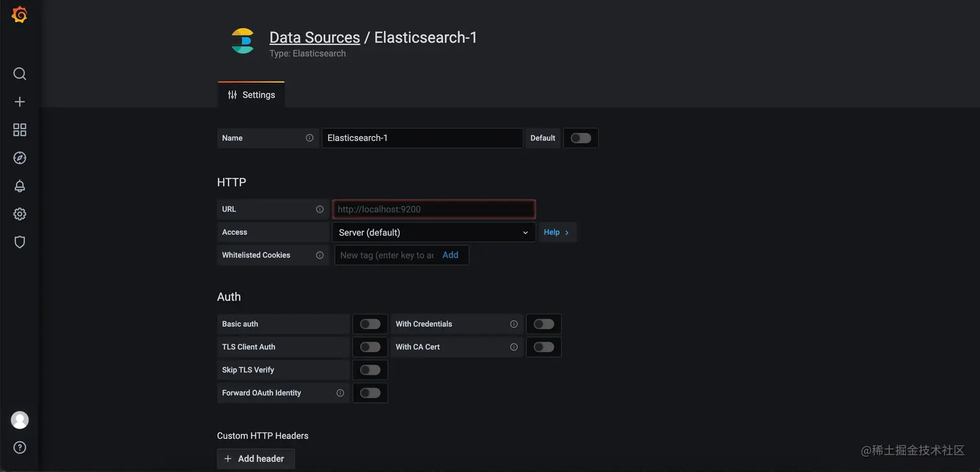
Task: Select the Settings tab
Action: pos(251,95)
